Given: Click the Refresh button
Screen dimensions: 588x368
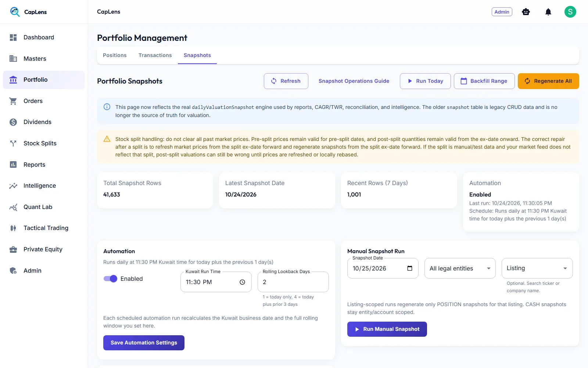Looking at the screenshot, I should point(286,81).
